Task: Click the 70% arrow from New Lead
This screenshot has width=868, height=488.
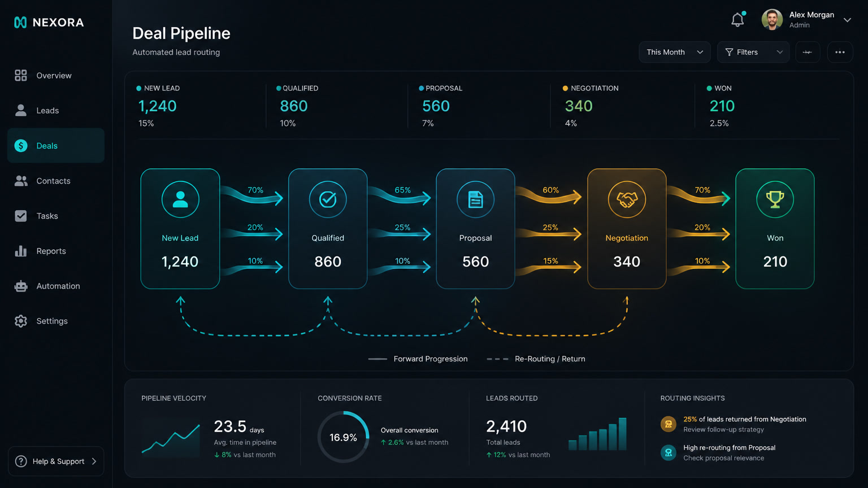Action: pyautogui.click(x=251, y=194)
